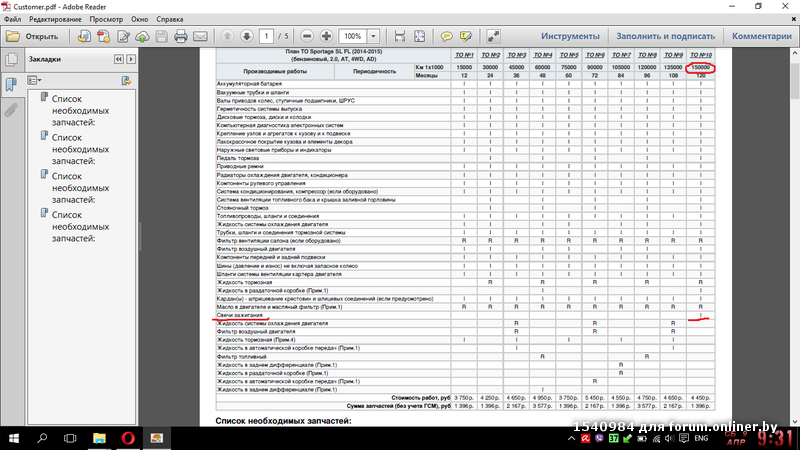Click the fit one full page icon
The height and width of the screenshot is (450, 800).
[419, 36]
